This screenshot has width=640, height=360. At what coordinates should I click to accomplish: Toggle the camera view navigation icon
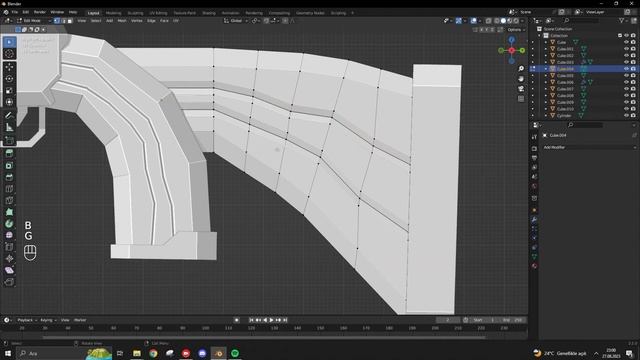pos(521,89)
